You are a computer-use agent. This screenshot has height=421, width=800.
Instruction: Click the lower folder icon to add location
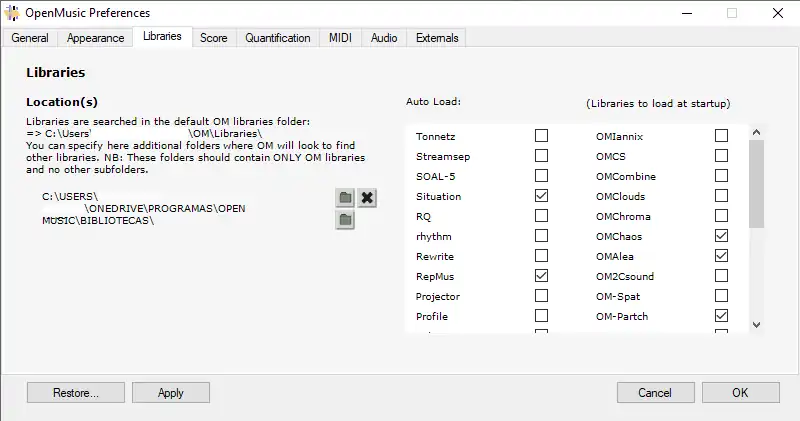coord(345,220)
